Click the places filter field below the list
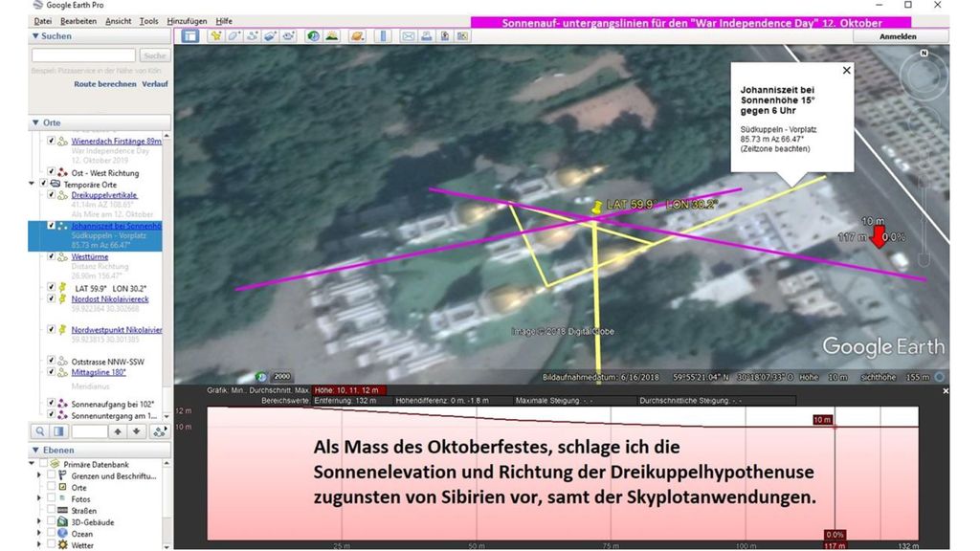The width and height of the screenshot is (980, 551). pyautogui.click(x=89, y=431)
